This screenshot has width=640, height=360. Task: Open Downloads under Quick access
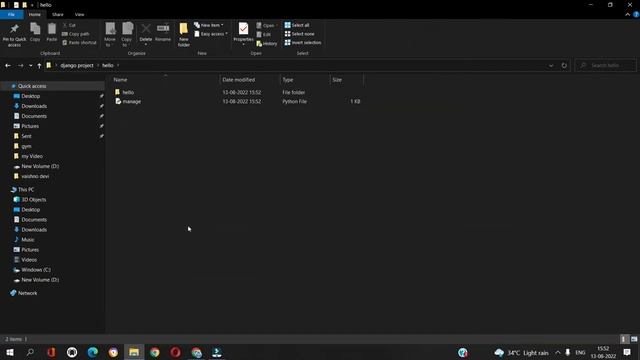tap(34, 106)
